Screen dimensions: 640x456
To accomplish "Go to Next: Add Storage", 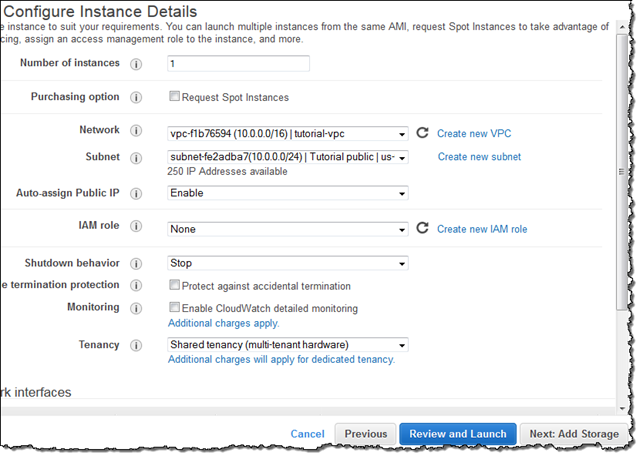I will click(x=574, y=434).
